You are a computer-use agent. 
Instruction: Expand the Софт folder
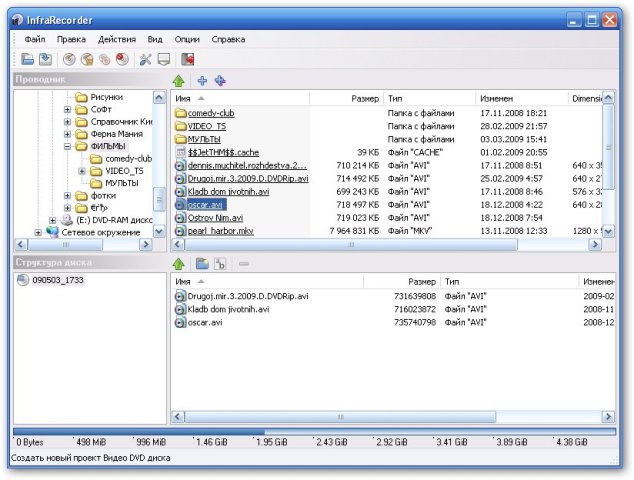tap(68, 110)
